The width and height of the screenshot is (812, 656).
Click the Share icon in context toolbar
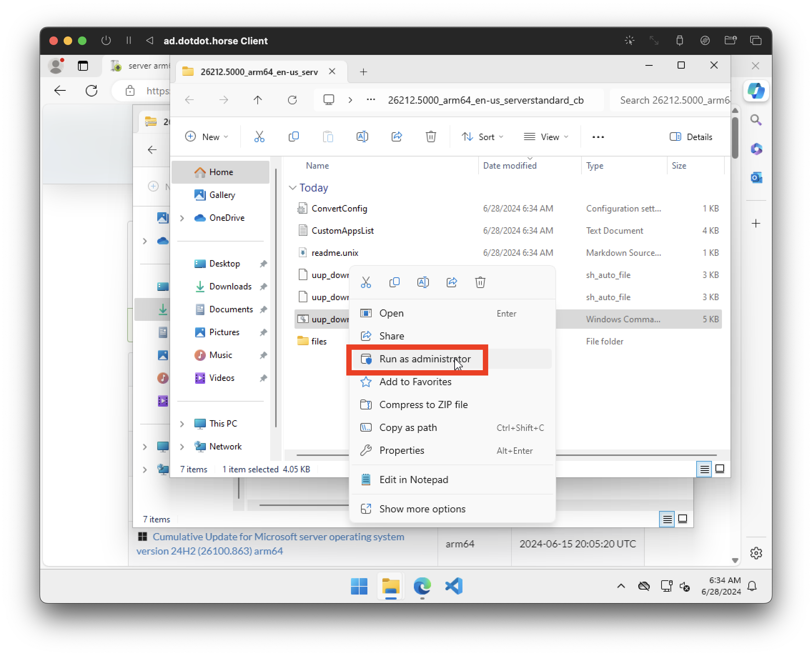pos(452,282)
